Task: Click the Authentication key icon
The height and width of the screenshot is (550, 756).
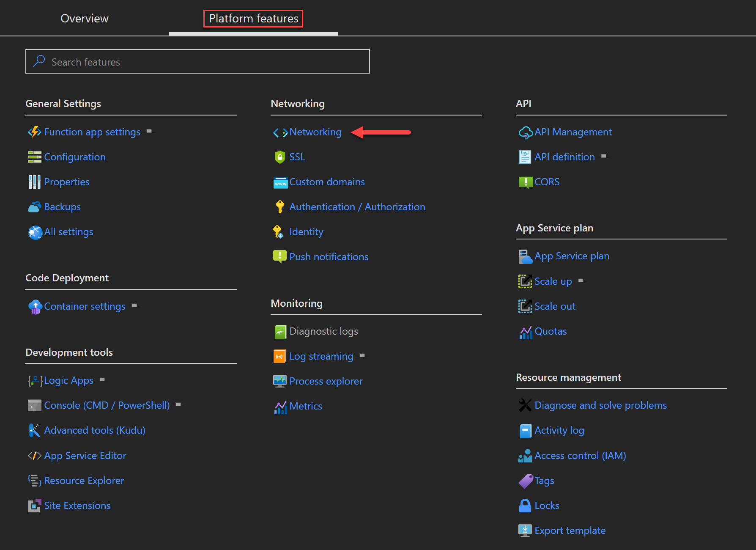Action: pos(279,207)
